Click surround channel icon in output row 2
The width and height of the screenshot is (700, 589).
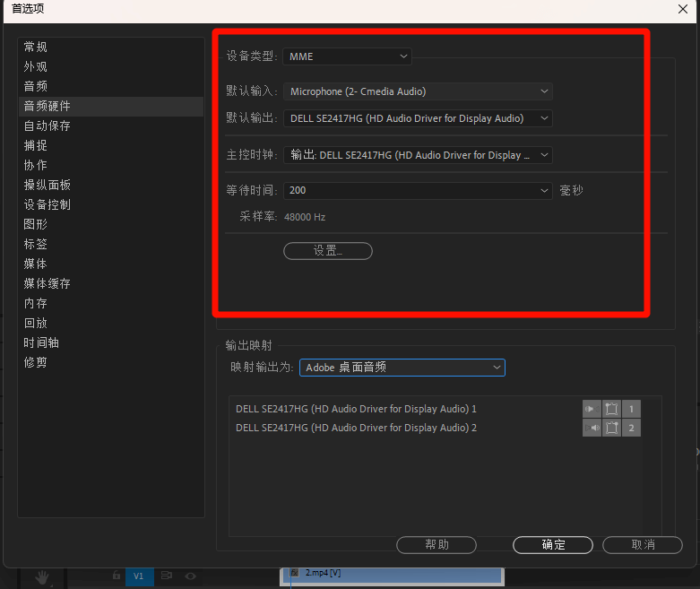611,428
